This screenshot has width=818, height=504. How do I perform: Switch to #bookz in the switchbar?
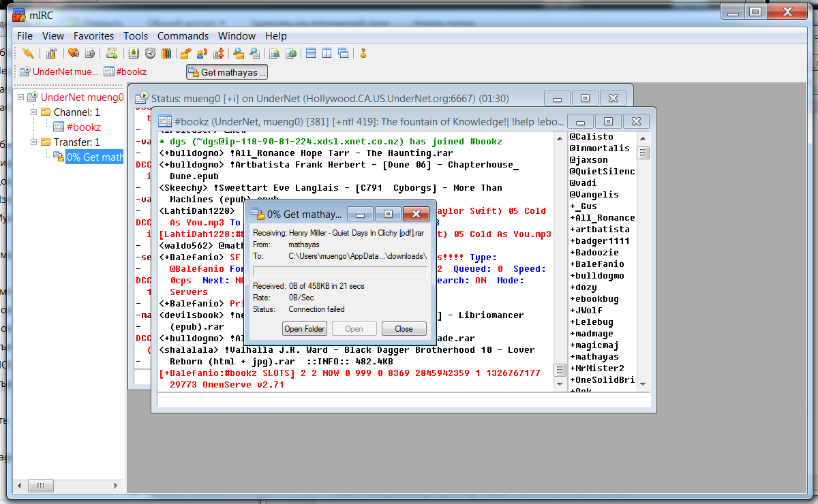coord(125,72)
